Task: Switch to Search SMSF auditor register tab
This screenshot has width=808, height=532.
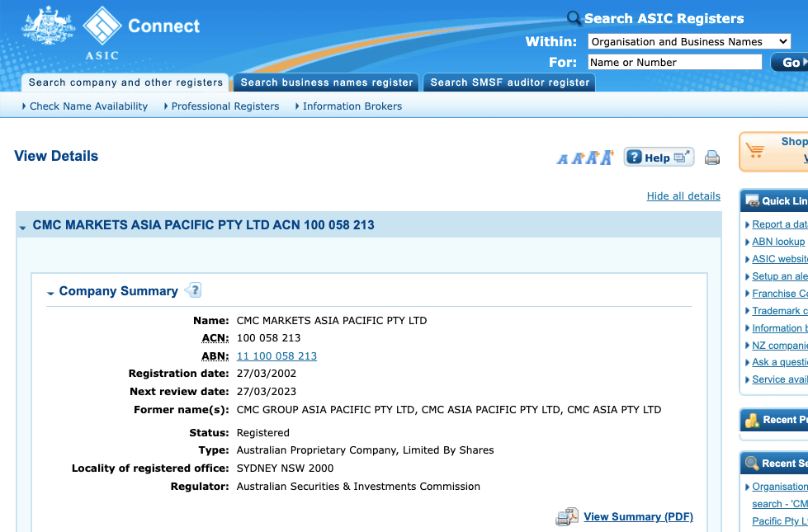Action: click(509, 82)
